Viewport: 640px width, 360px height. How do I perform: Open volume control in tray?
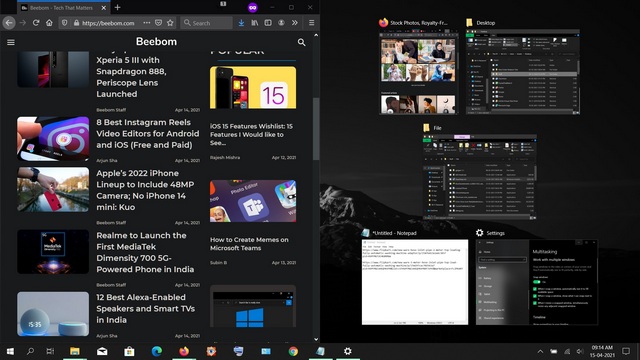pos(580,351)
